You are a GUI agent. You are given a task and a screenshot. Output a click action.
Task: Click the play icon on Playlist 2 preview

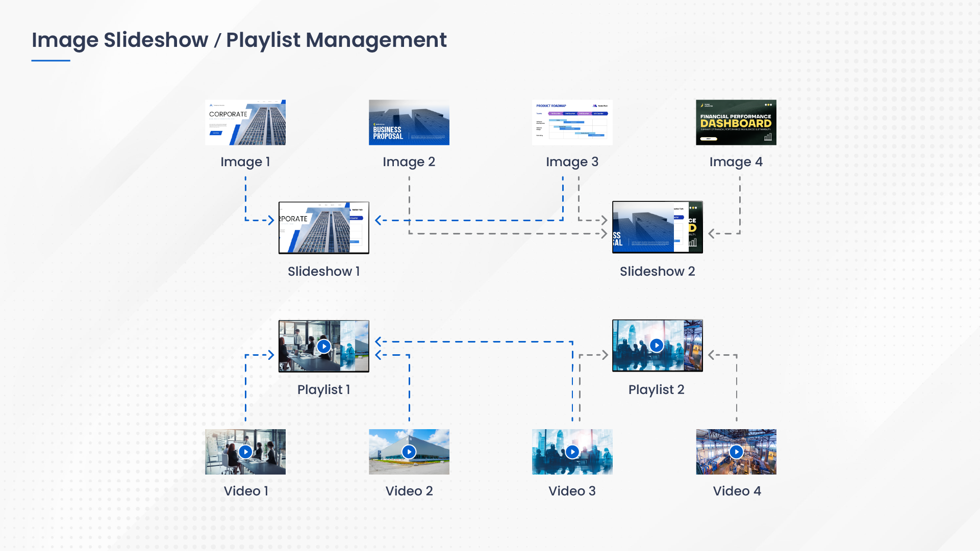[x=657, y=345]
